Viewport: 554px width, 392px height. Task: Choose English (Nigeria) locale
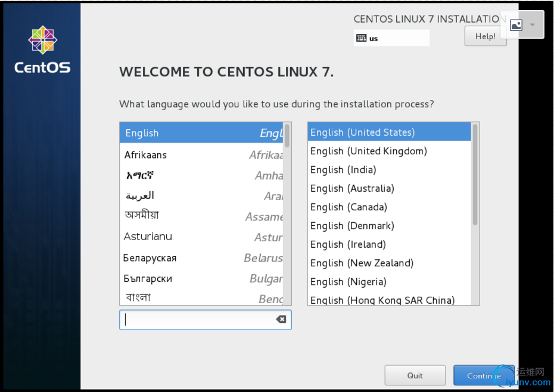click(390, 282)
